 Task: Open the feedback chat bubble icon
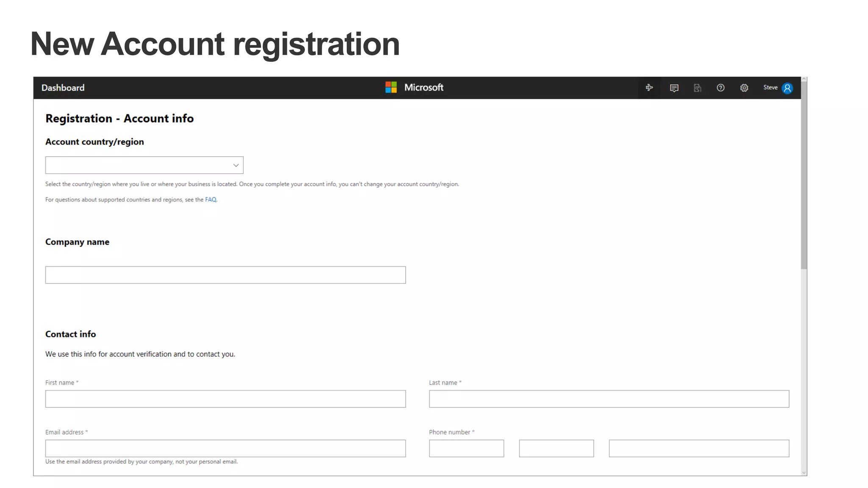tap(674, 88)
